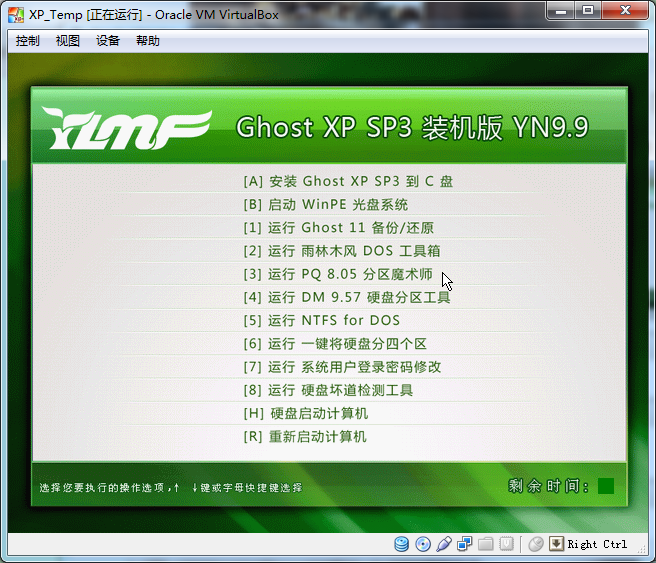The width and height of the screenshot is (656, 563).
Task: Select [5] 运行 NTFS for DOS
Action: [322, 320]
